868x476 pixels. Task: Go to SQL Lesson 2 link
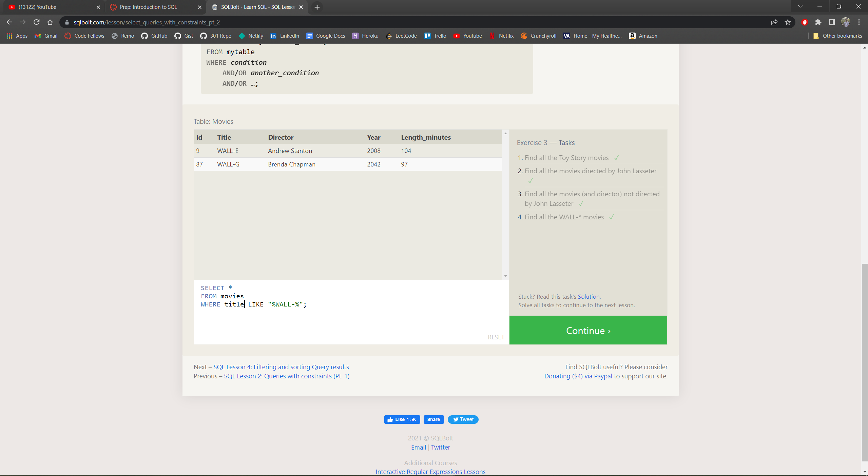(287, 376)
